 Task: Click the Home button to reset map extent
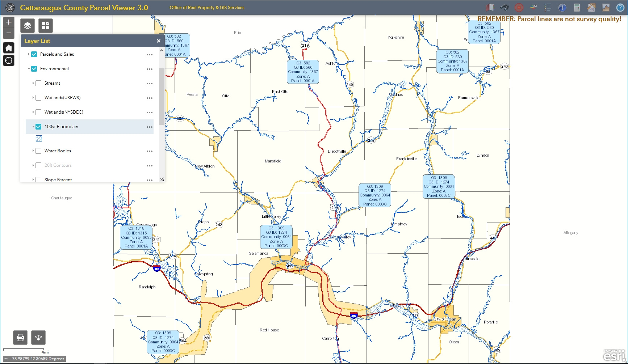[8, 47]
